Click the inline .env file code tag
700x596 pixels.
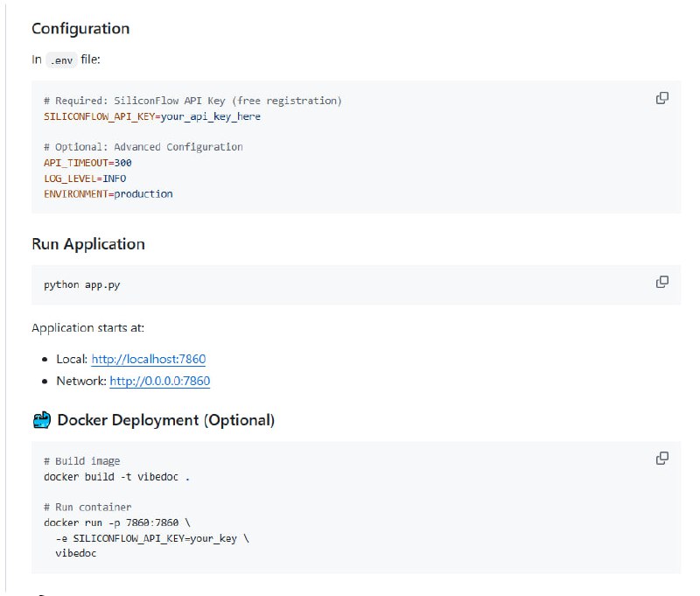point(60,60)
